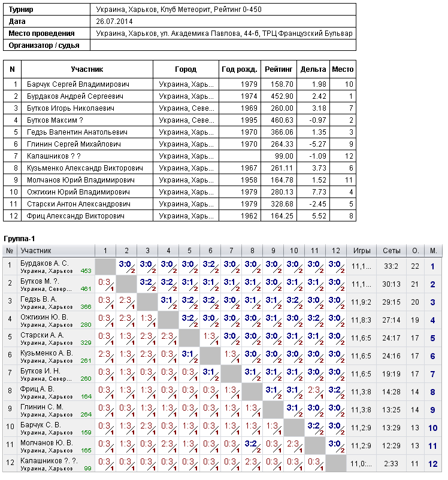448x480 pixels.
Task: Click sets total 33:2 for Бурдаков
Action: point(391,266)
